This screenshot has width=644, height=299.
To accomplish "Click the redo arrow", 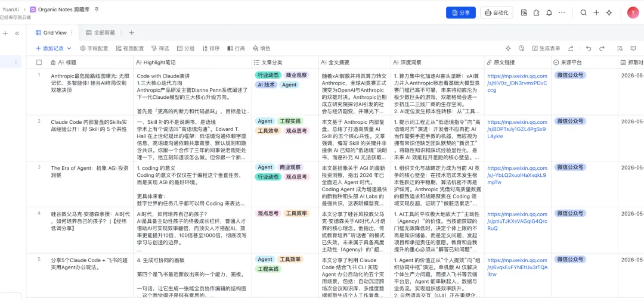I will [x=602, y=48].
